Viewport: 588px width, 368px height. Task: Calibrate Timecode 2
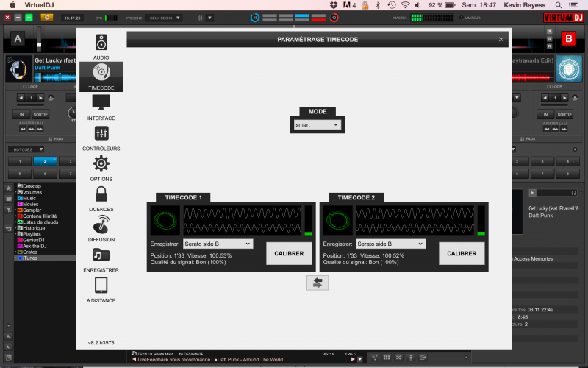click(462, 253)
